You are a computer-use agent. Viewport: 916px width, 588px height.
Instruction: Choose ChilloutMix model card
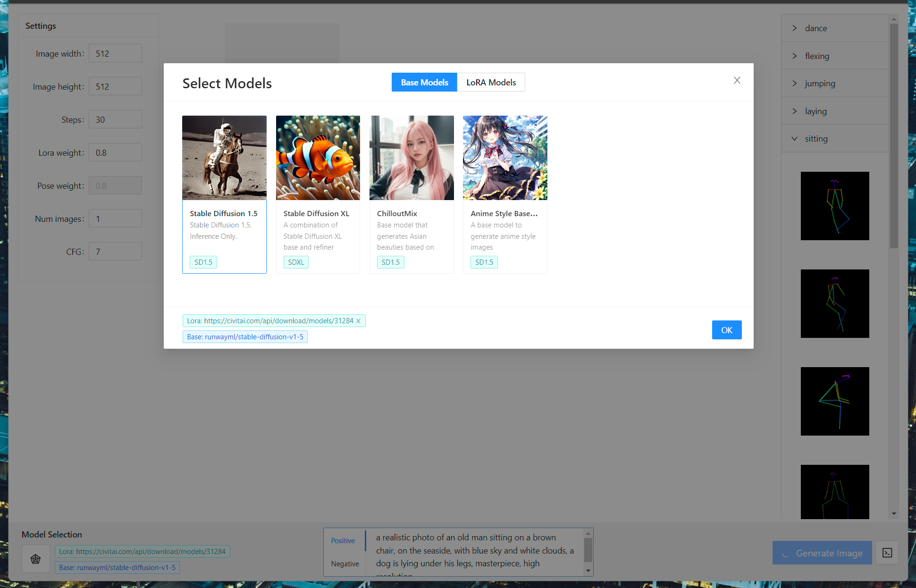(412, 194)
